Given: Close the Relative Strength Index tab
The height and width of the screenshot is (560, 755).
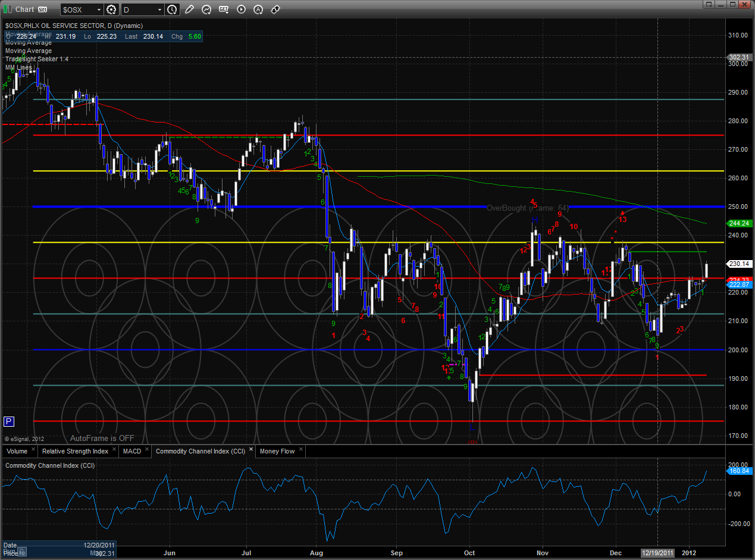Looking at the screenshot, I should tap(115, 450).
